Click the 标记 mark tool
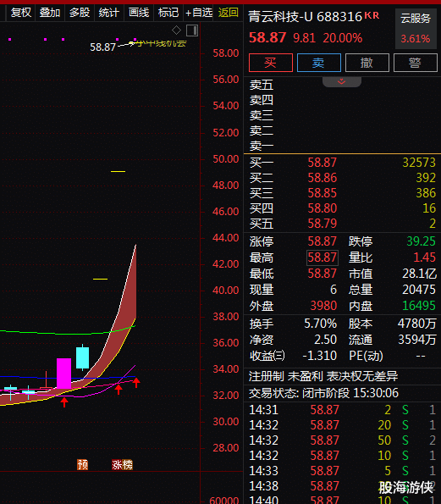The height and width of the screenshot is (504, 441). (168, 13)
